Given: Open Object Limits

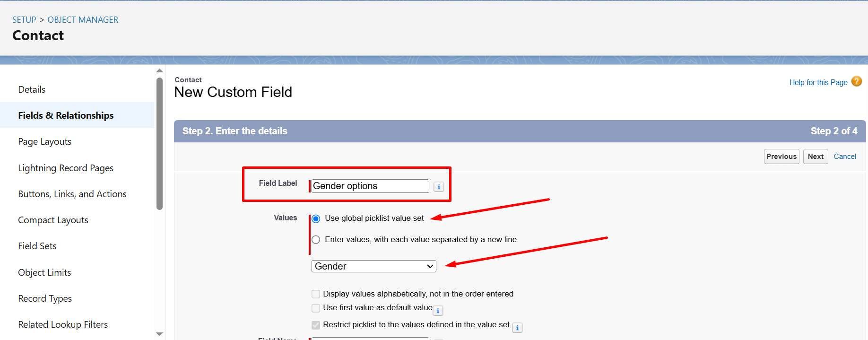Looking at the screenshot, I should 44,272.
